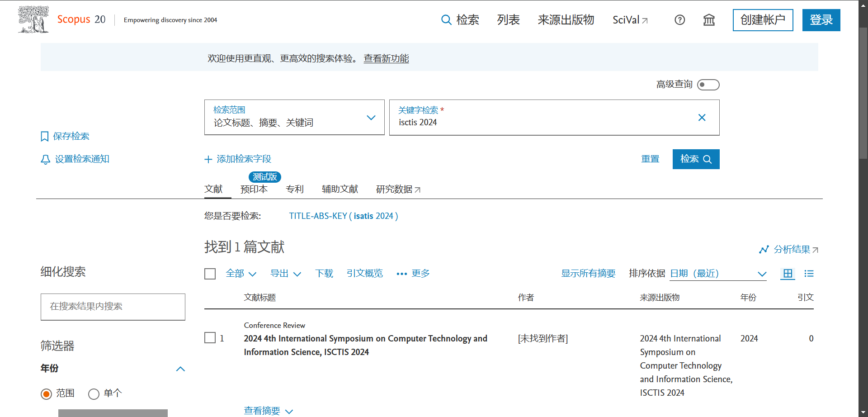Screen dimensions: 868x417
Task: Check the select-all results checkbox
Action: tap(210, 274)
